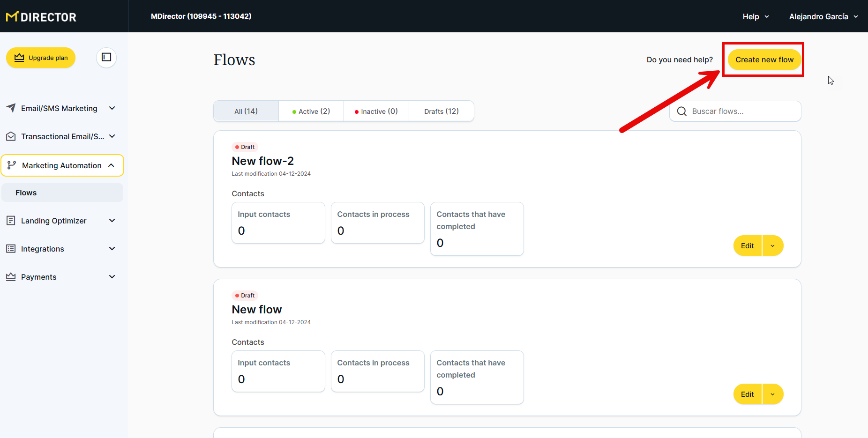The height and width of the screenshot is (438, 868).
Task: Click the Create new flow button
Action: tap(764, 59)
